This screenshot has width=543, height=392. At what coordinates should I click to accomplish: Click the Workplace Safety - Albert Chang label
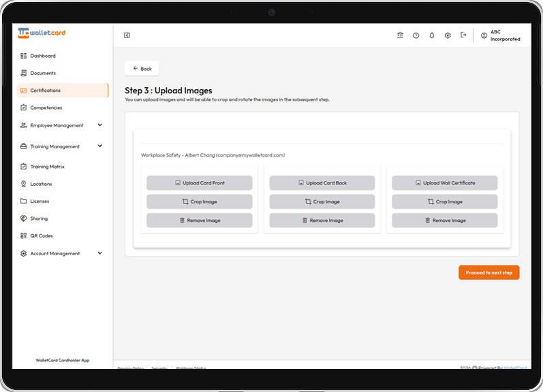point(213,155)
